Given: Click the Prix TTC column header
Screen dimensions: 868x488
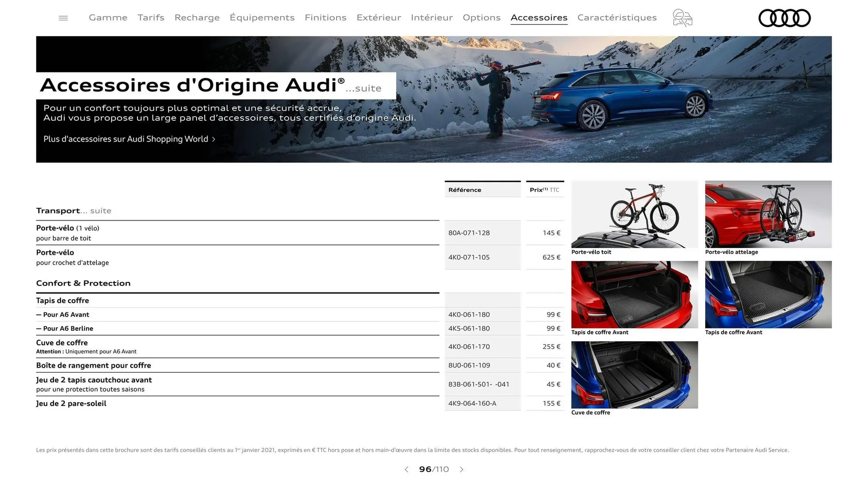Looking at the screenshot, I should 544,190.
